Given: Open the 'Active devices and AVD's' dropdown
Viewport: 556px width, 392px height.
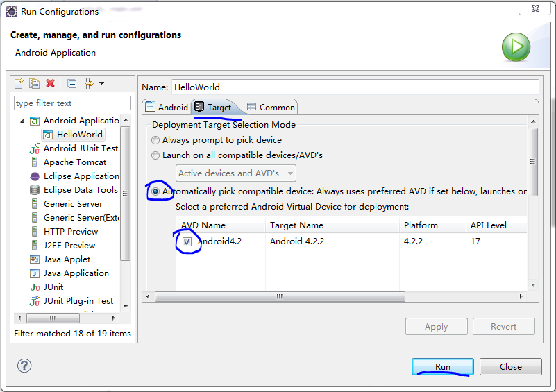Looking at the screenshot, I should 236,173.
